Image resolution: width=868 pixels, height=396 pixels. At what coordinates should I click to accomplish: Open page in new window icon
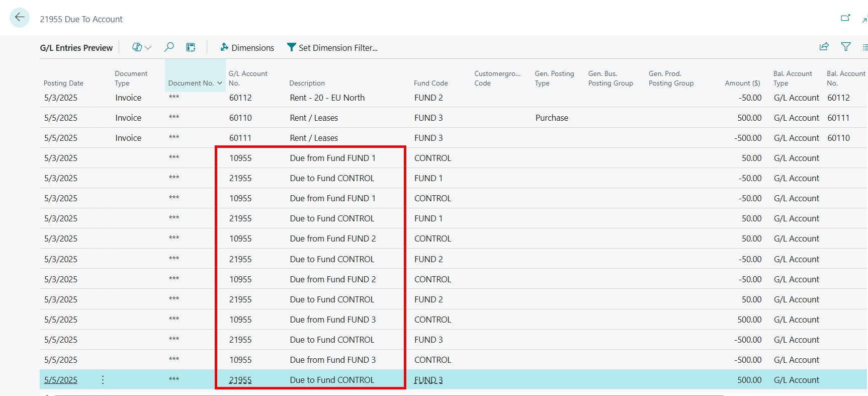pos(845,18)
